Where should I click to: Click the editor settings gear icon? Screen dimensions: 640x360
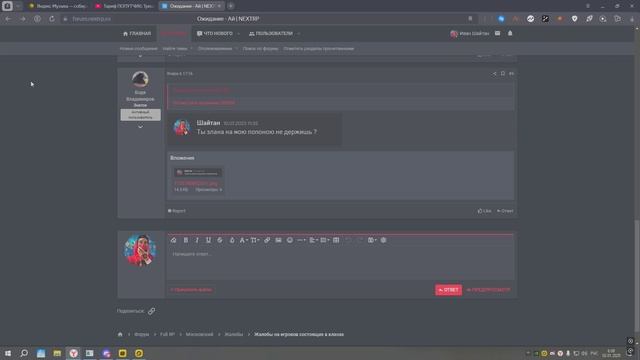click(x=383, y=240)
